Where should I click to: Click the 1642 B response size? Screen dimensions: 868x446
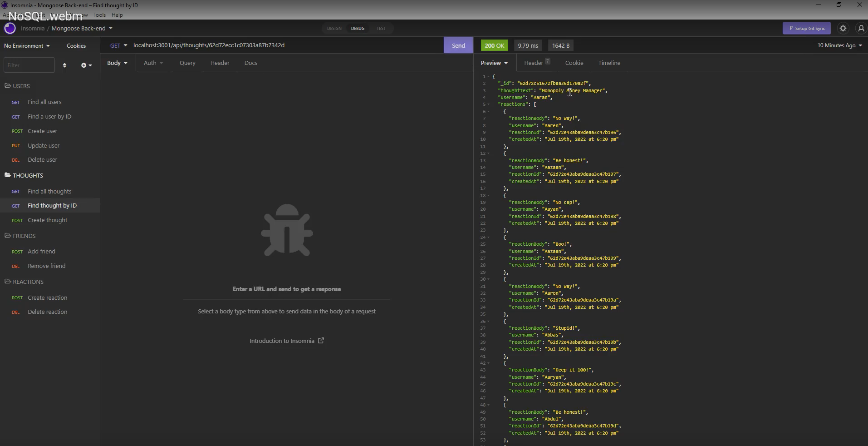click(x=561, y=45)
